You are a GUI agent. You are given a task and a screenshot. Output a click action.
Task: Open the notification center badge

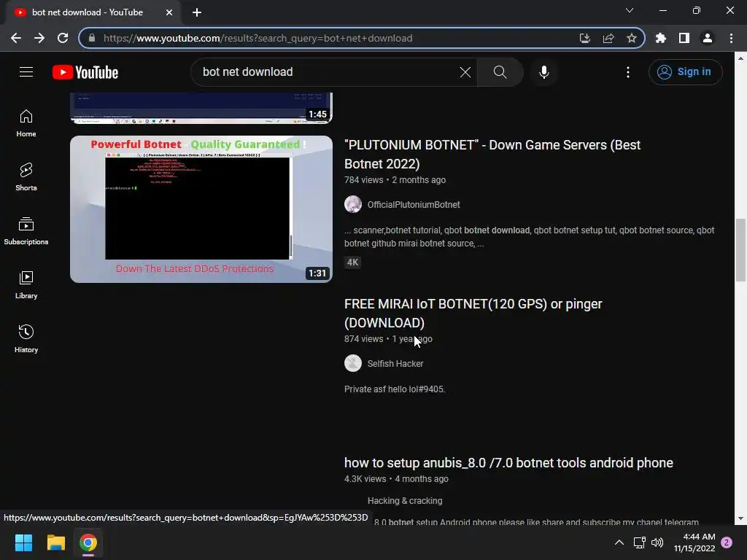pos(727,542)
